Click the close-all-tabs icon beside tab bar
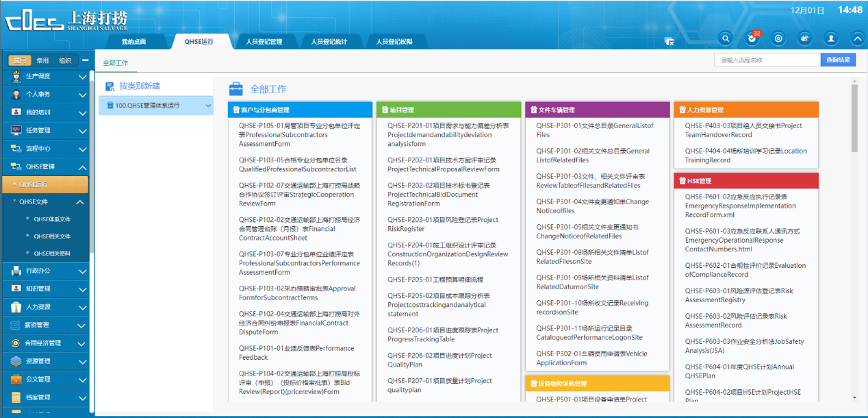Image resolution: width=868 pixels, height=418 pixels. coord(669,42)
